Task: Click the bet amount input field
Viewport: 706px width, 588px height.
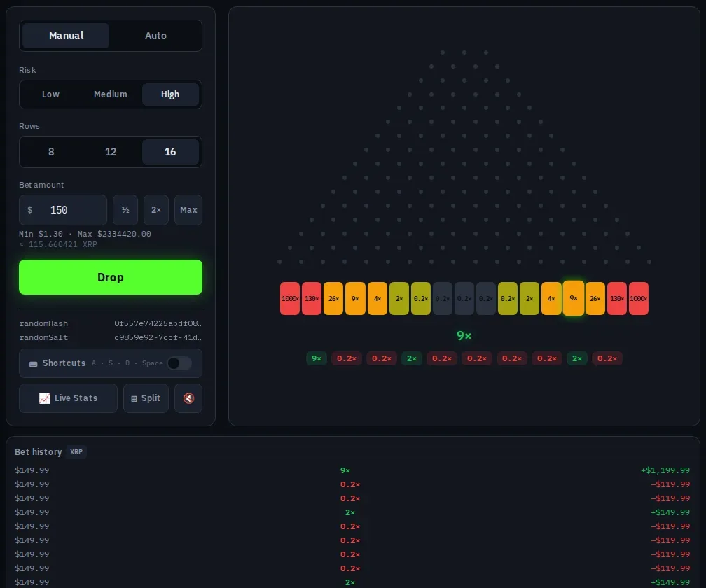Action: pyautogui.click(x=63, y=209)
